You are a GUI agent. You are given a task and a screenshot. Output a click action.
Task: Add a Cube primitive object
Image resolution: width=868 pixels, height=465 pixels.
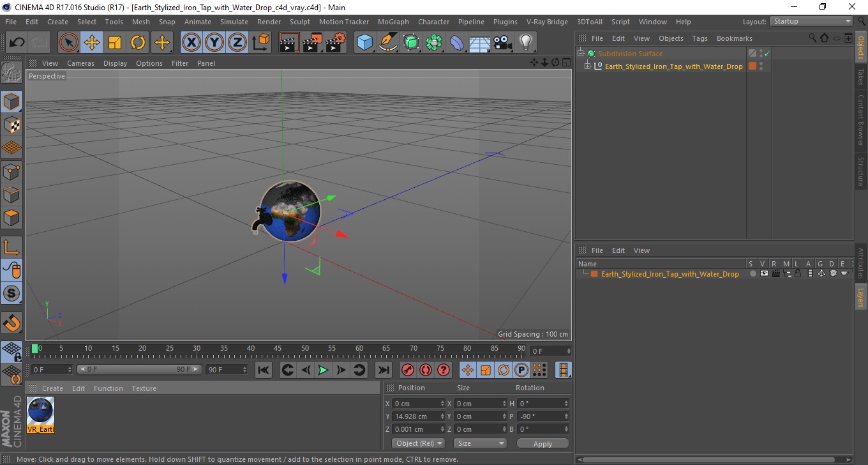(x=365, y=43)
